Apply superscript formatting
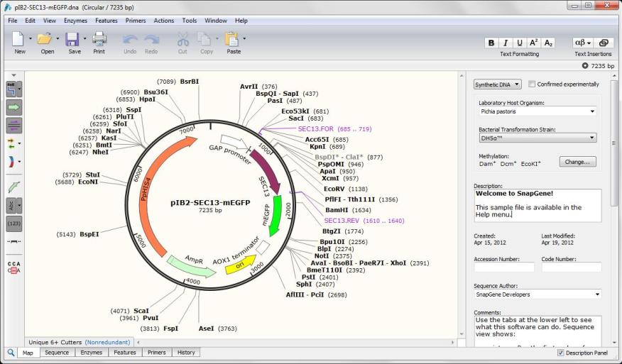 point(534,43)
